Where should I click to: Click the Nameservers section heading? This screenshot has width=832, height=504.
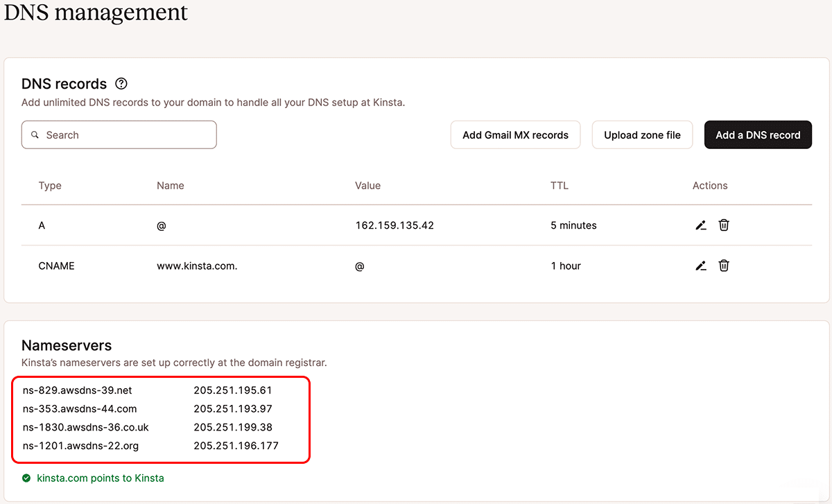pyautogui.click(x=67, y=345)
